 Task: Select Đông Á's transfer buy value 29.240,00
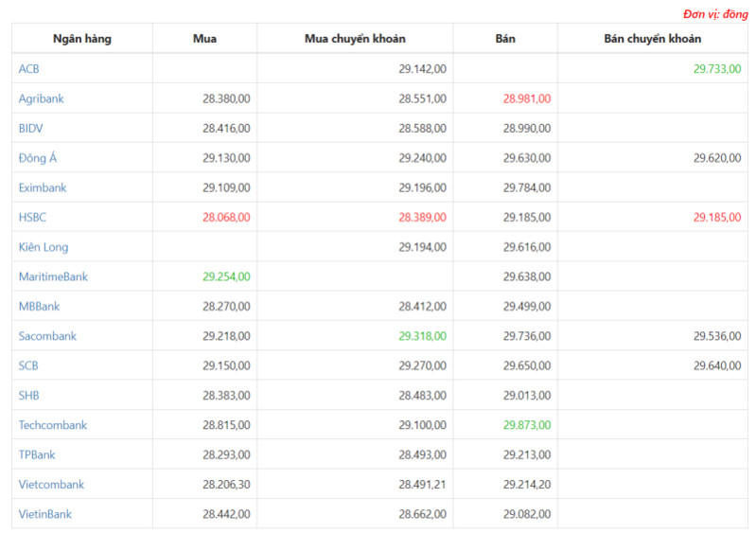(422, 158)
